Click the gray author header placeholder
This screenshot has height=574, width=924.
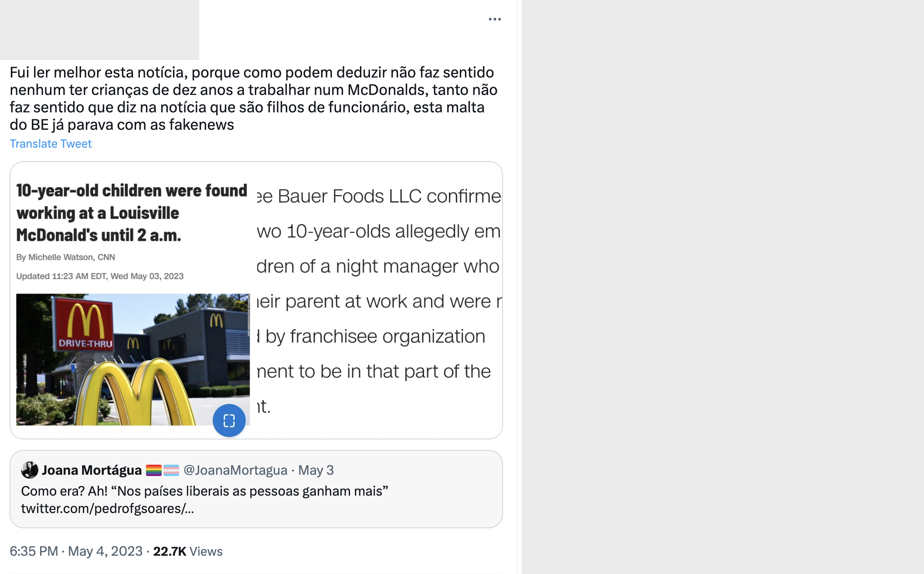(x=99, y=30)
